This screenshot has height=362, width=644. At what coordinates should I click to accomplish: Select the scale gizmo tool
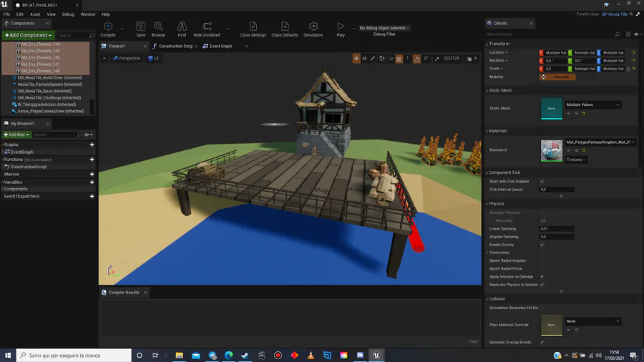pyautogui.click(x=373, y=58)
